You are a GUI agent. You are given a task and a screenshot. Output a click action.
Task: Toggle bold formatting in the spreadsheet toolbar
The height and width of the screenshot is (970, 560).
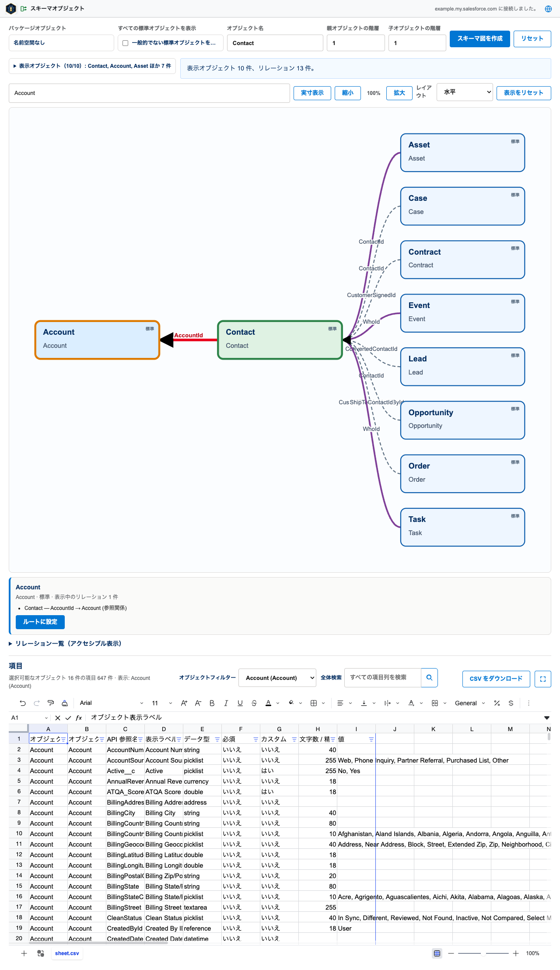(x=212, y=703)
